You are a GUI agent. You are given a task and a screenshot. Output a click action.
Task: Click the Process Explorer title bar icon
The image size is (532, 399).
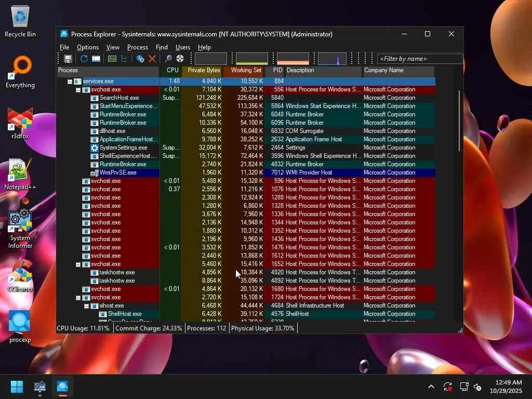click(64, 34)
